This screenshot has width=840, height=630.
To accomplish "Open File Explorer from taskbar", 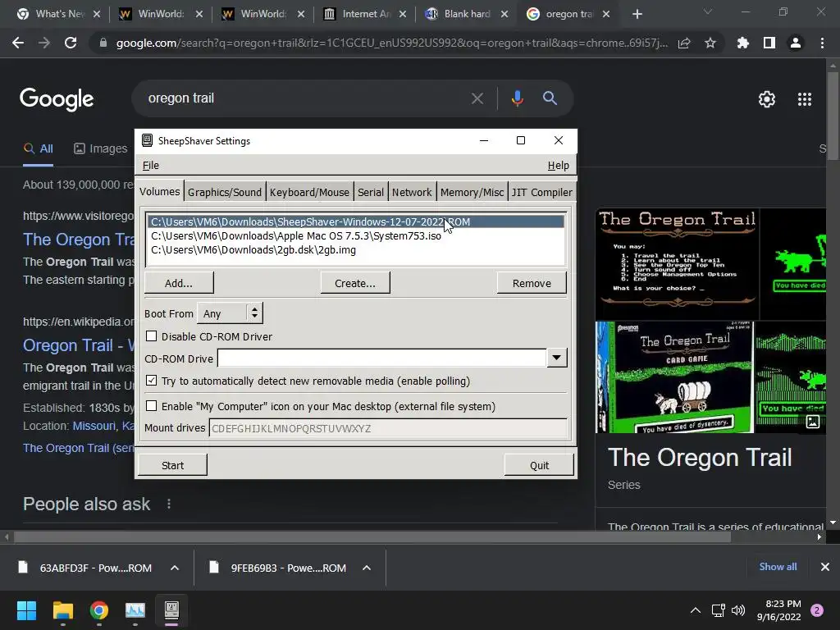I will [x=62, y=610].
